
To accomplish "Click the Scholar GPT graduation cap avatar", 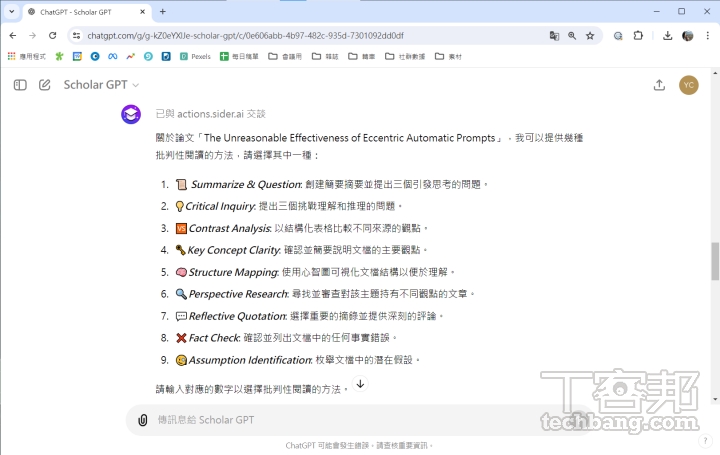I will click(x=131, y=114).
